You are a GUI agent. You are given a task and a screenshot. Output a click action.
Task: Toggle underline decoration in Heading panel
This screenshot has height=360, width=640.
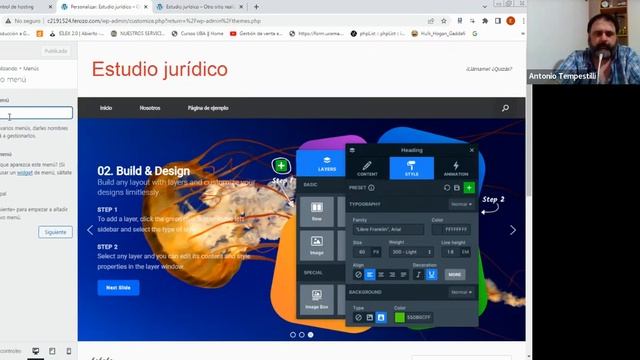pyautogui.click(x=431, y=275)
